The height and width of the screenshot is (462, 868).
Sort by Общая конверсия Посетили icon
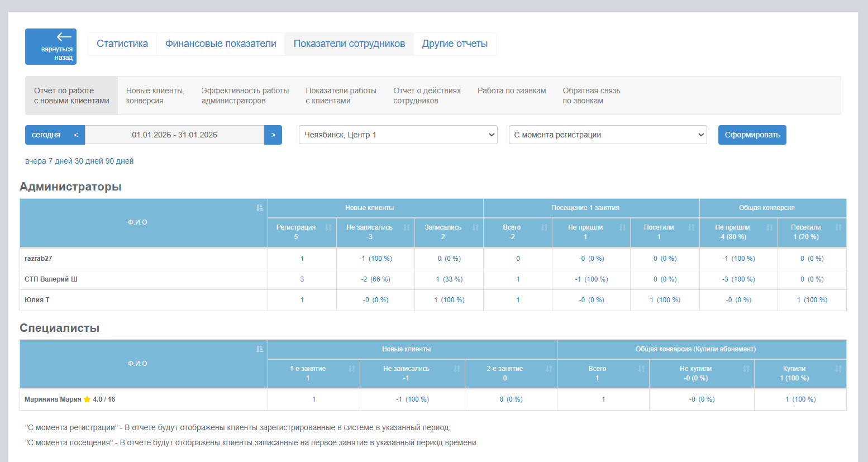[x=838, y=227]
